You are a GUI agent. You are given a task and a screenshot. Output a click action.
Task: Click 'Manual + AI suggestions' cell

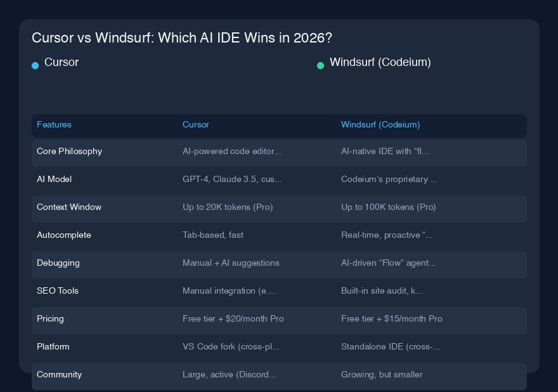pyautogui.click(x=231, y=263)
